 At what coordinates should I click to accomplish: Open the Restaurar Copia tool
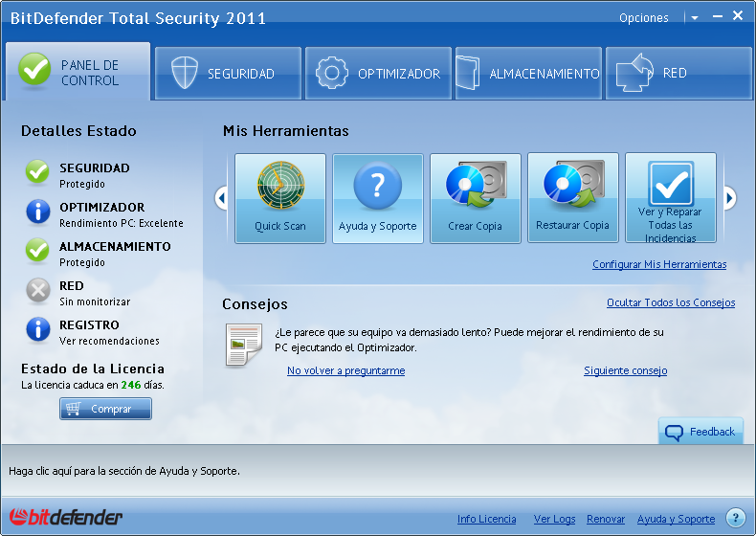click(x=573, y=198)
